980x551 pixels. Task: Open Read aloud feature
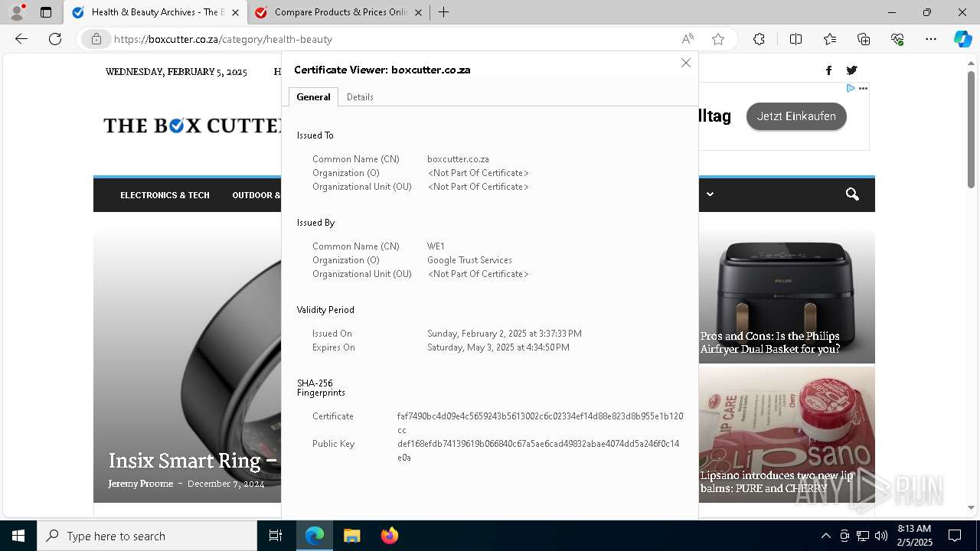688,39
